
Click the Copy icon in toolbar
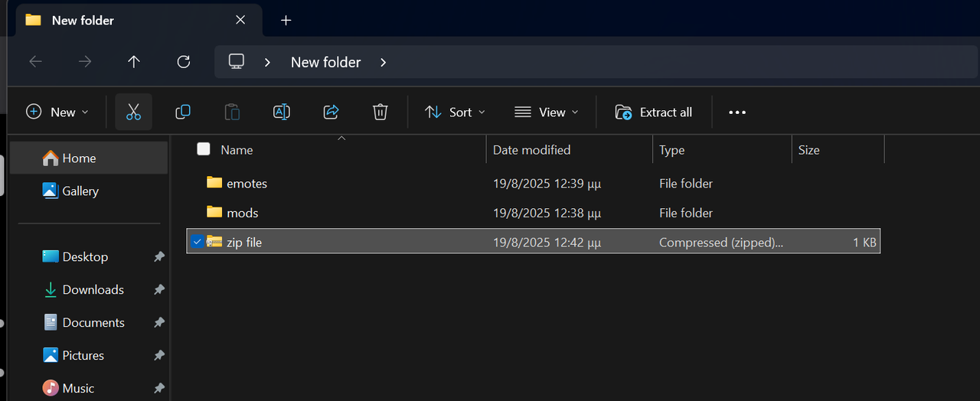183,112
